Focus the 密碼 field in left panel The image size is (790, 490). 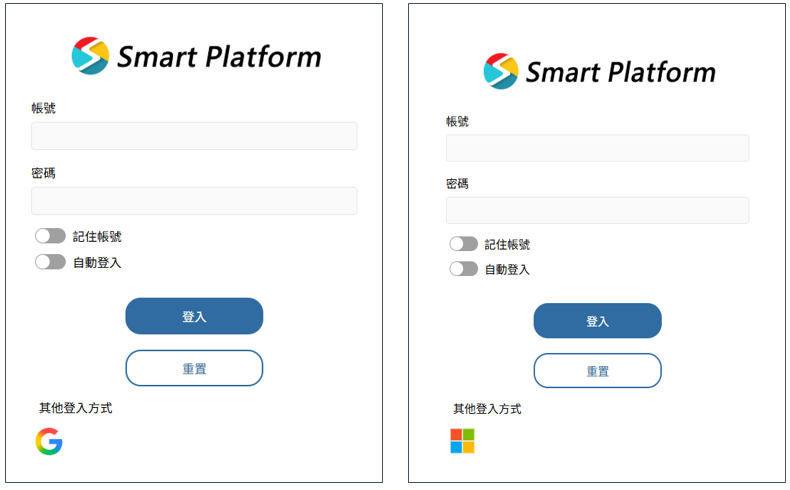(194, 201)
